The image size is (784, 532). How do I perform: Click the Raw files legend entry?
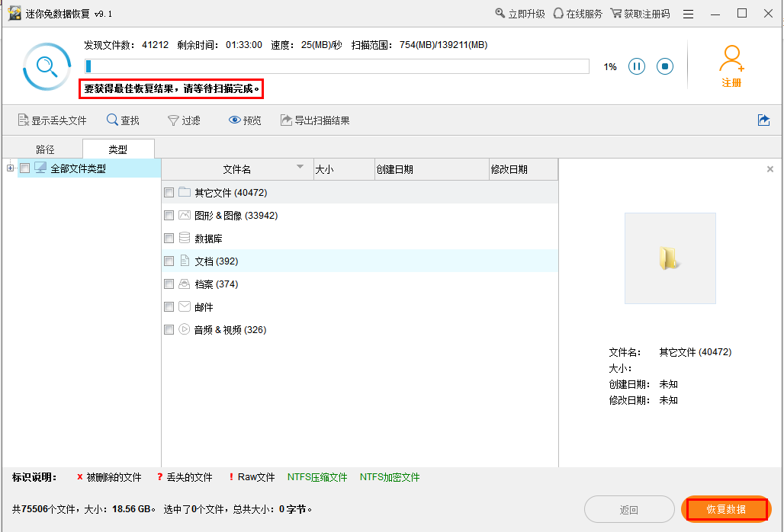pos(252,477)
